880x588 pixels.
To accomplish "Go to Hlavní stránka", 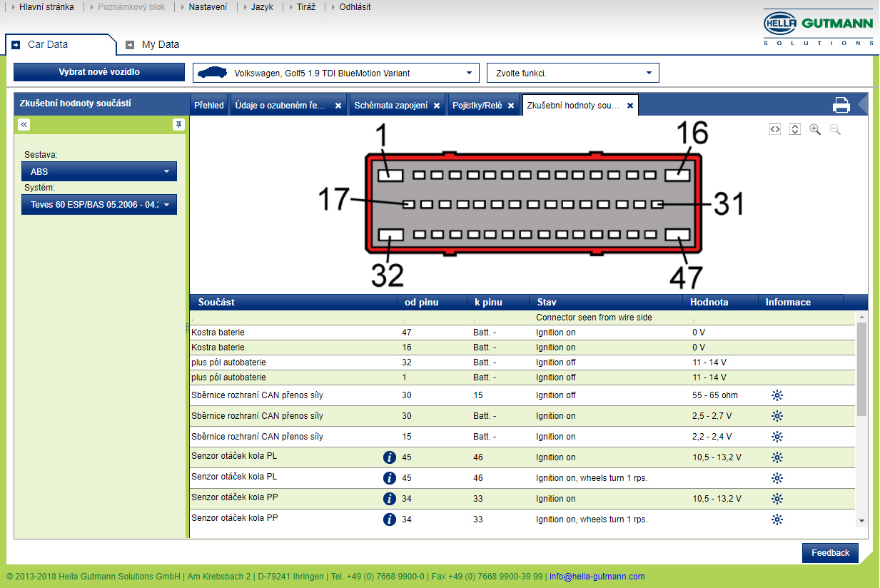I will [x=46, y=7].
